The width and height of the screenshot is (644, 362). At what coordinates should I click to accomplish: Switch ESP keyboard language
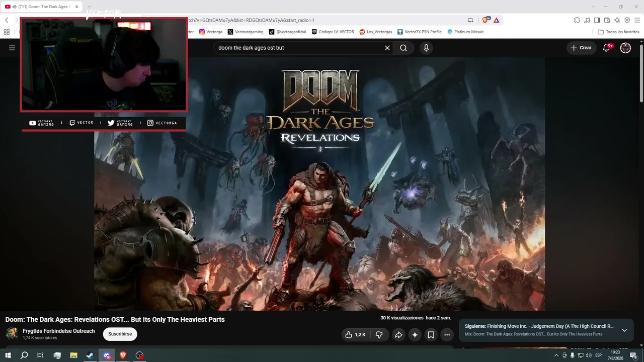point(599,355)
